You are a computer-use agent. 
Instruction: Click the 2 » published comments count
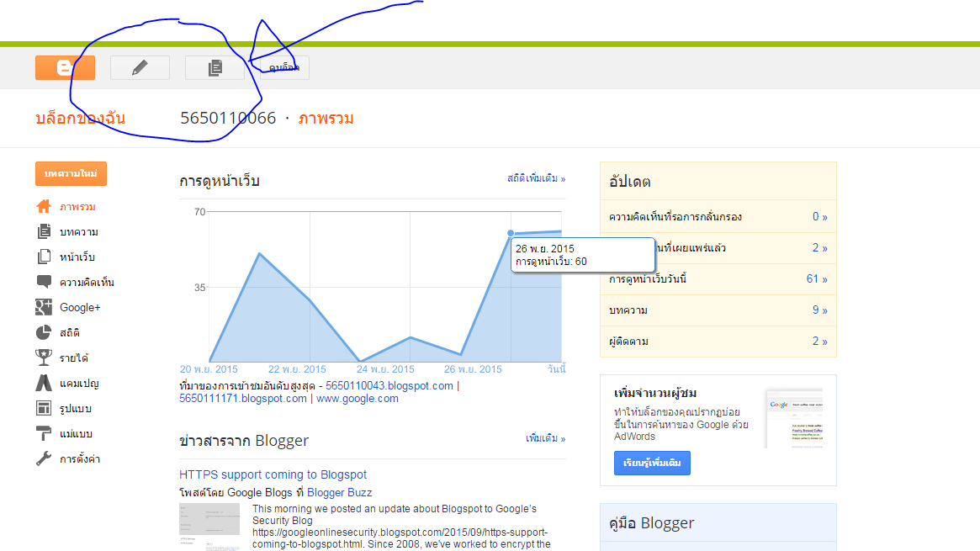(x=820, y=248)
